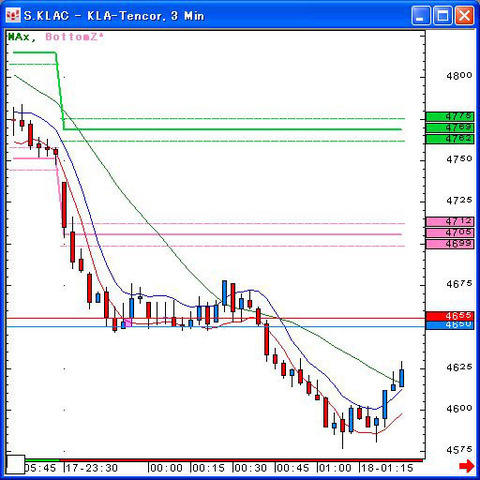Viewport: 480px width, 480px height.
Task: Click the red scroll-right arrow icon
Action: pyautogui.click(x=467, y=466)
